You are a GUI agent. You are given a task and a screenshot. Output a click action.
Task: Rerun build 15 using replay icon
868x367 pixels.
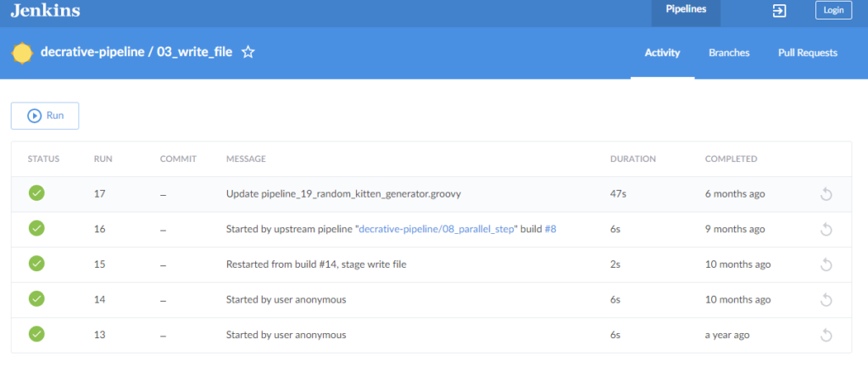pyautogui.click(x=826, y=264)
